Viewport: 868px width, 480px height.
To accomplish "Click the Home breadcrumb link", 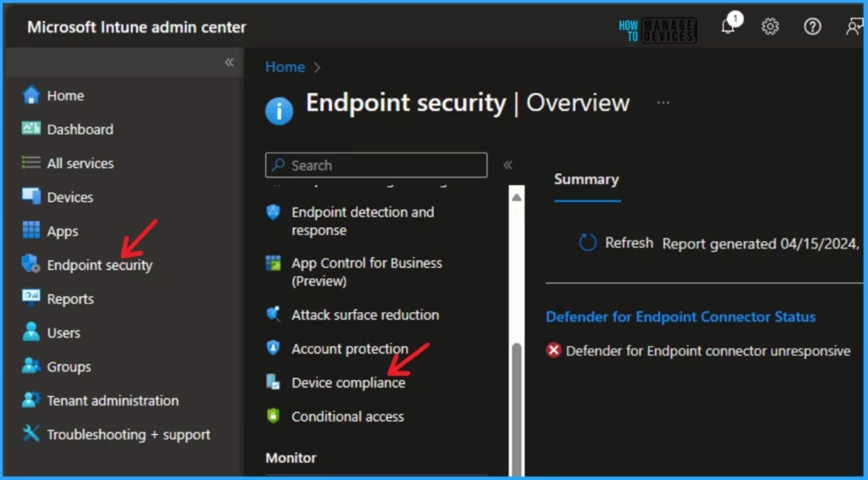I will (285, 67).
